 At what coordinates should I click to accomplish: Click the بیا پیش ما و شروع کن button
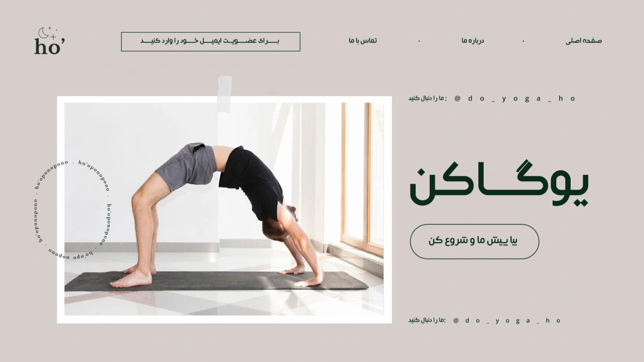[x=475, y=242]
